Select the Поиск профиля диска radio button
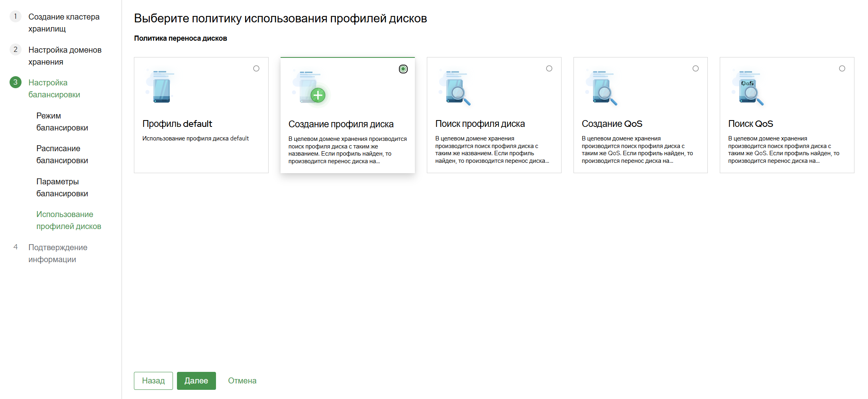 pos(549,69)
